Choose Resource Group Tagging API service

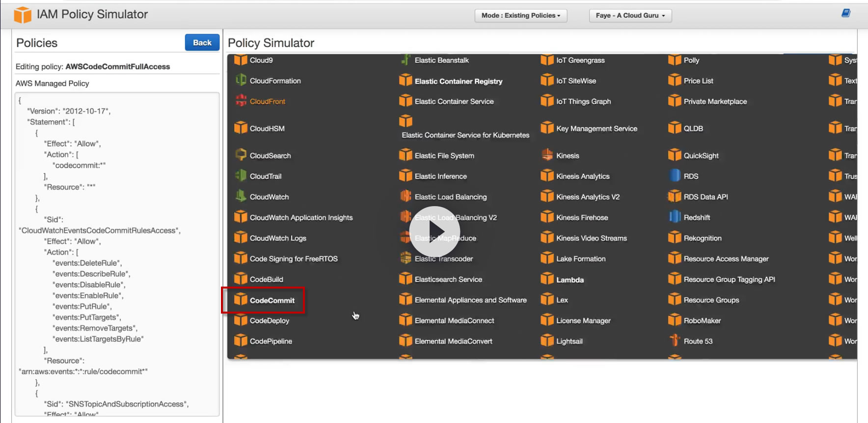(x=729, y=279)
